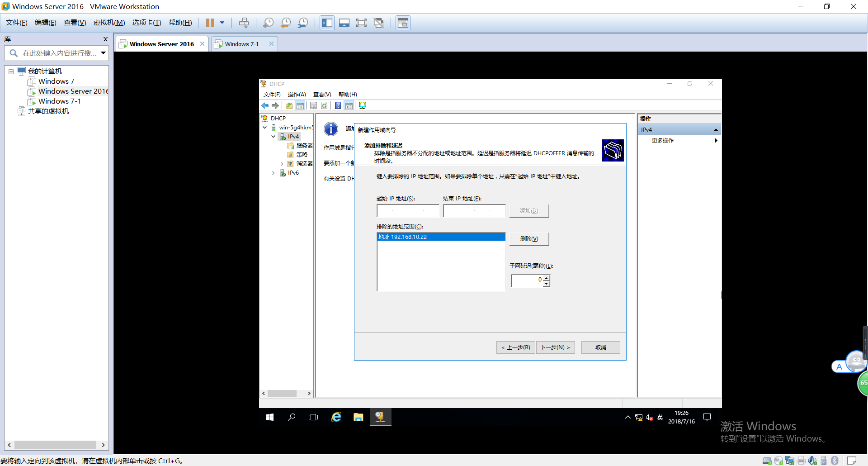Viewport: 868px width, 466px height.
Task: Expand 更多操作 submenu in actions pane
Action: [x=716, y=141]
